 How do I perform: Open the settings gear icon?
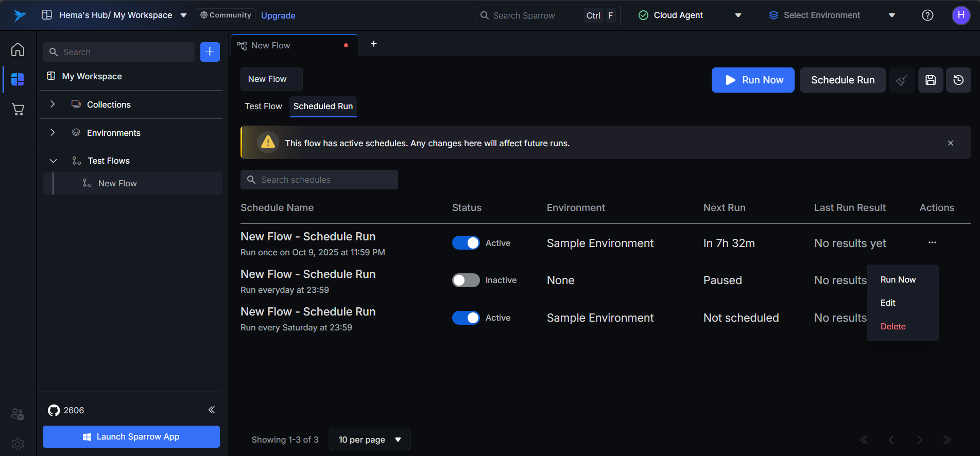coord(18,444)
